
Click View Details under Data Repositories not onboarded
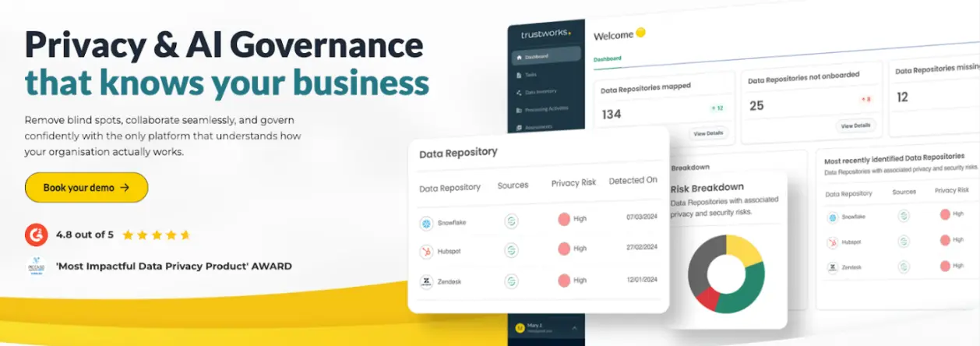coord(855,125)
